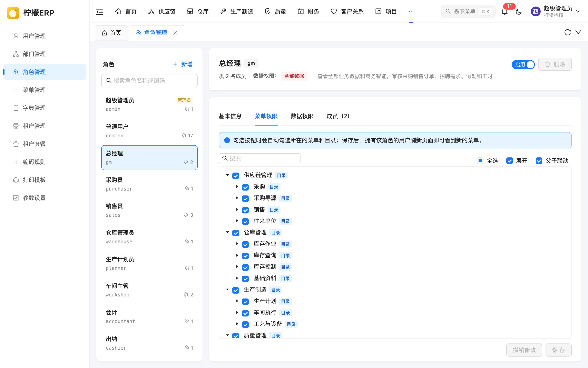
Task: Uncheck the 展开 checkbox
Action: tap(510, 161)
